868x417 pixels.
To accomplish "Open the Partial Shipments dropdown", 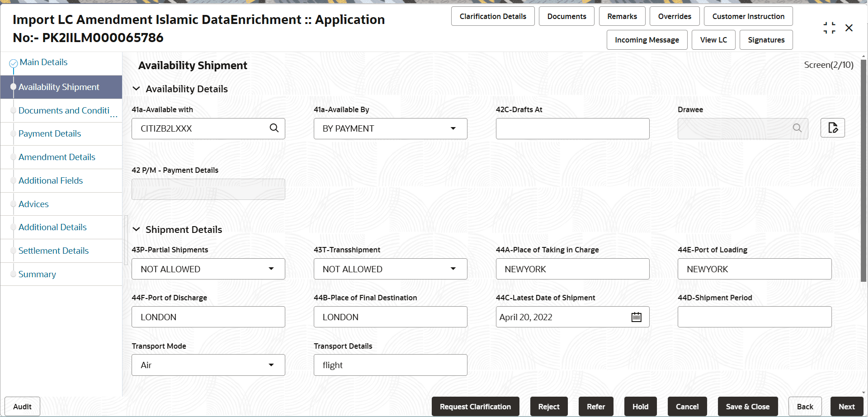I will [x=271, y=269].
